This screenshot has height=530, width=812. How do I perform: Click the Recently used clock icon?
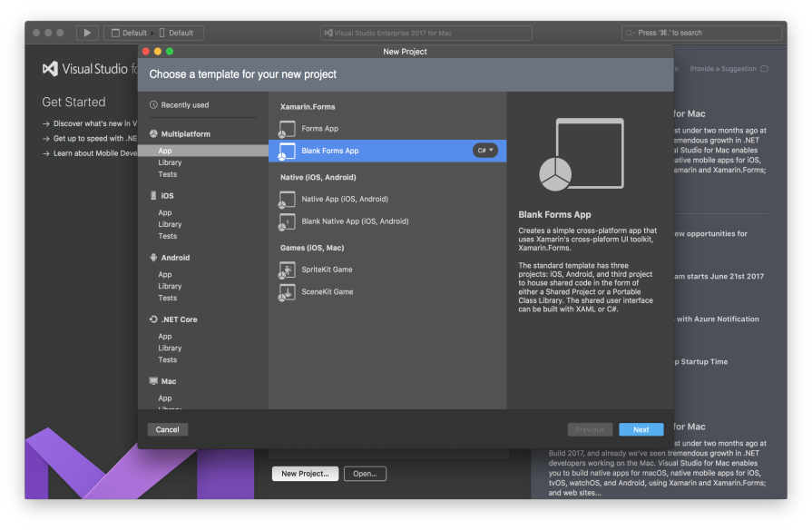(153, 104)
